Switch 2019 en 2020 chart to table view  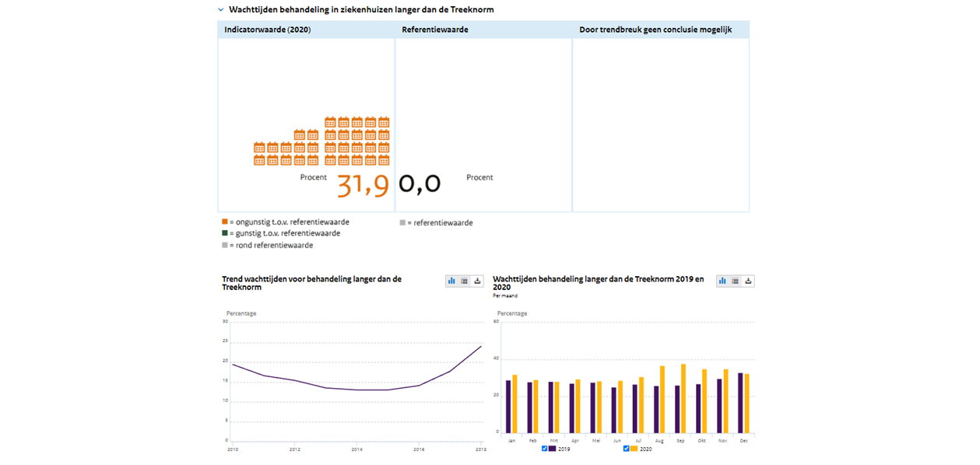(x=735, y=281)
